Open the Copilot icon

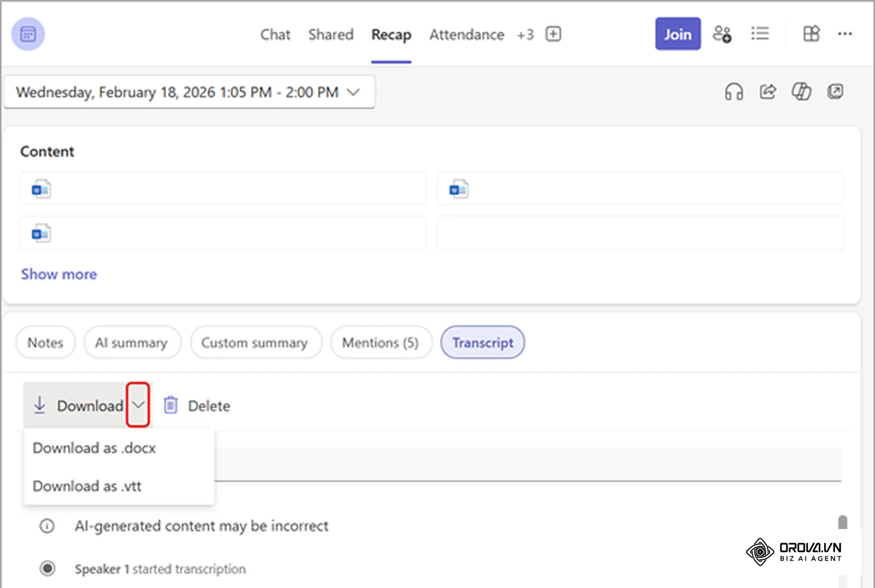[801, 91]
